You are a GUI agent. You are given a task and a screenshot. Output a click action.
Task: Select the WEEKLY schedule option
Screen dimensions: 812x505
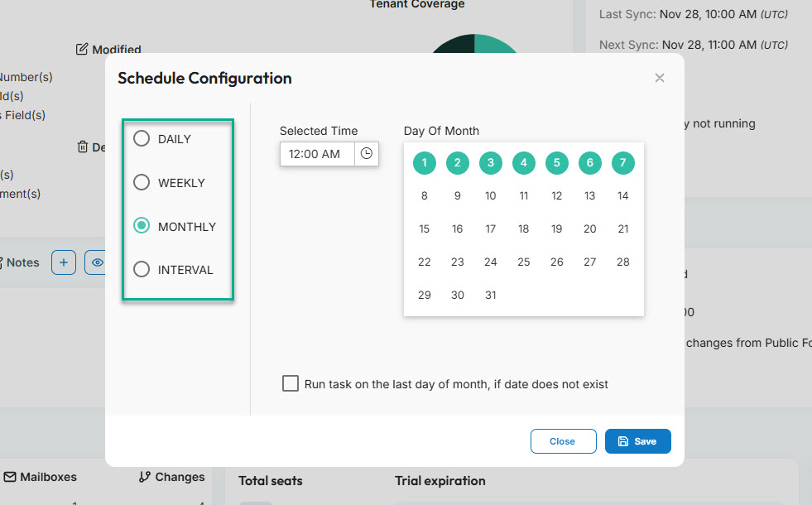pyautogui.click(x=141, y=182)
